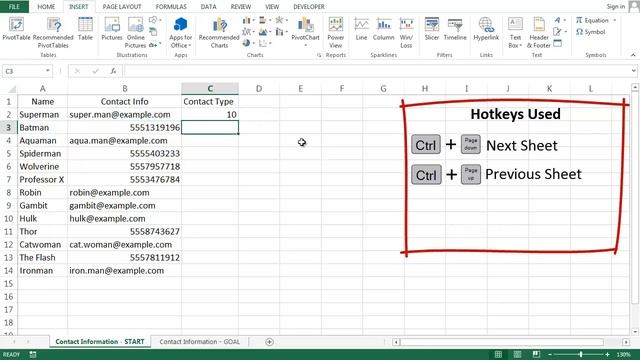Collapse the ribbon
640x360 pixels.
coord(633,55)
